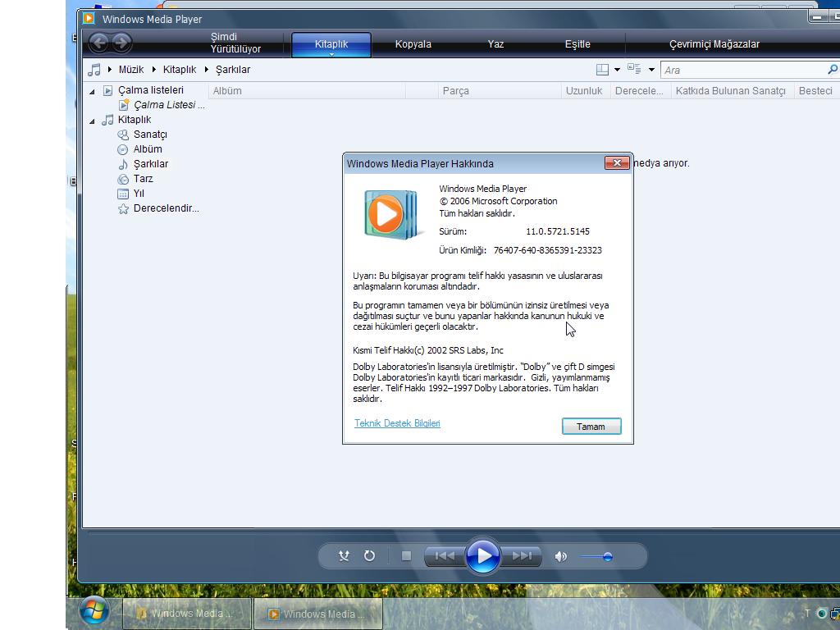840x630 pixels.
Task: Open the Teknik Destek Bilgileri link
Action: click(397, 423)
